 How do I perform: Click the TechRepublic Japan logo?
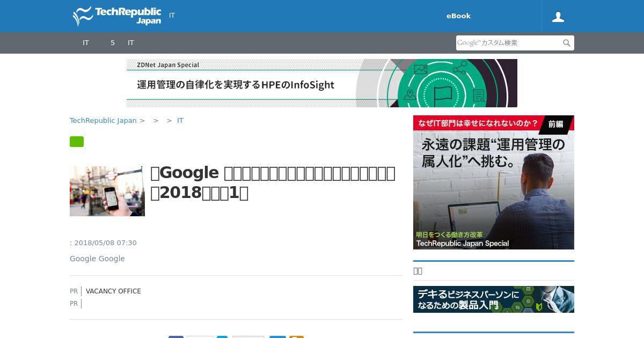(117, 16)
